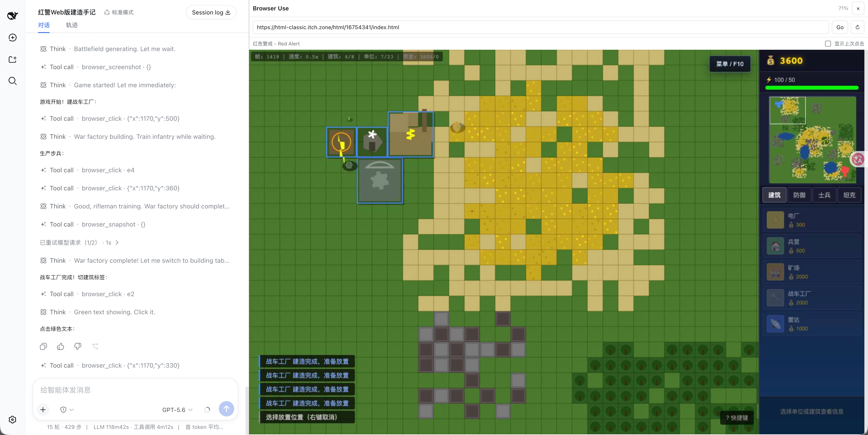
Task: Close the Browser Use panel
Action: (x=858, y=8)
